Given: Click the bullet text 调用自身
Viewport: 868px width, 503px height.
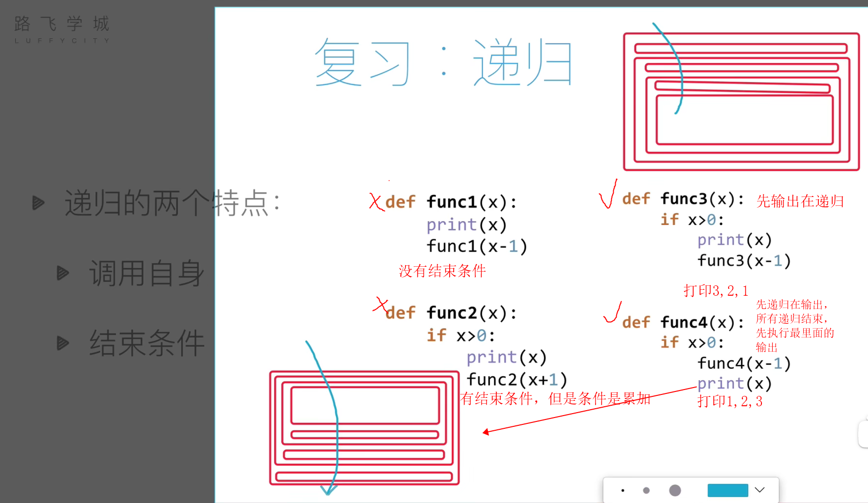Looking at the screenshot, I should [147, 273].
